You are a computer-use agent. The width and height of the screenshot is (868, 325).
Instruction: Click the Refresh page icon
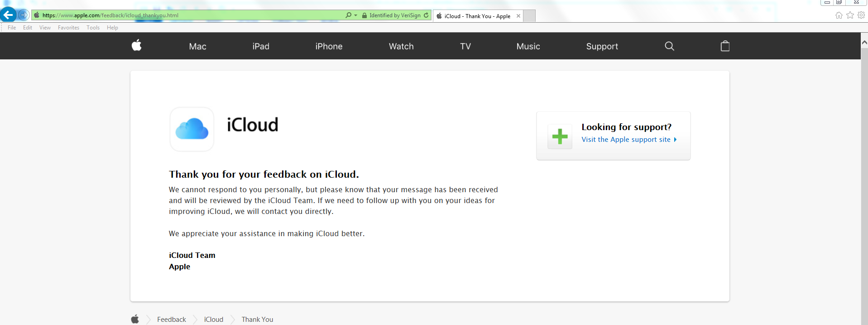click(426, 15)
